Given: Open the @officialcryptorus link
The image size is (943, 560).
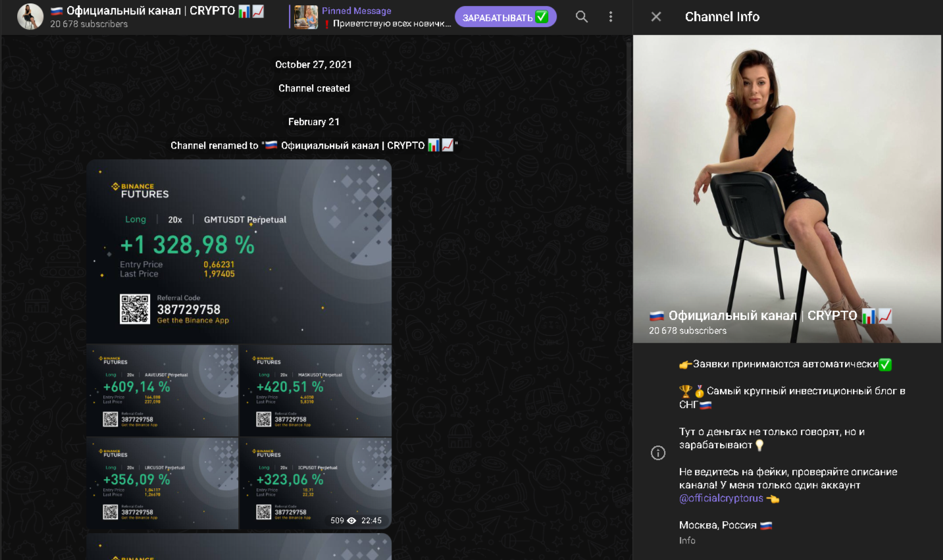Looking at the screenshot, I should [721, 498].
